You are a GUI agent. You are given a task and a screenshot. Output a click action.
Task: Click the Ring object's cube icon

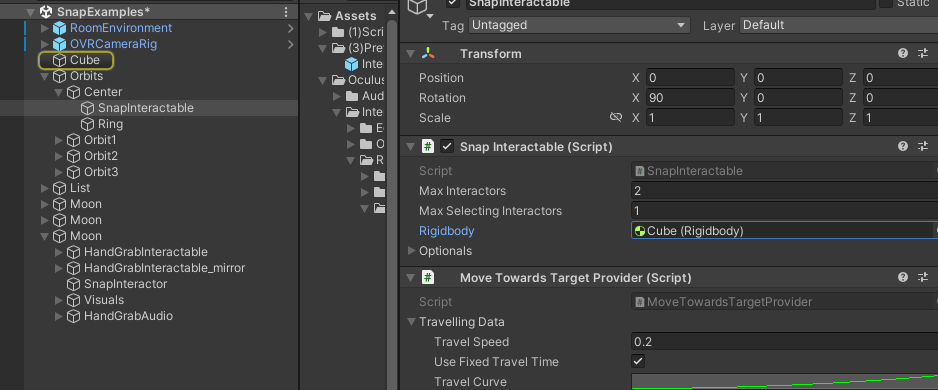[87, 124]
